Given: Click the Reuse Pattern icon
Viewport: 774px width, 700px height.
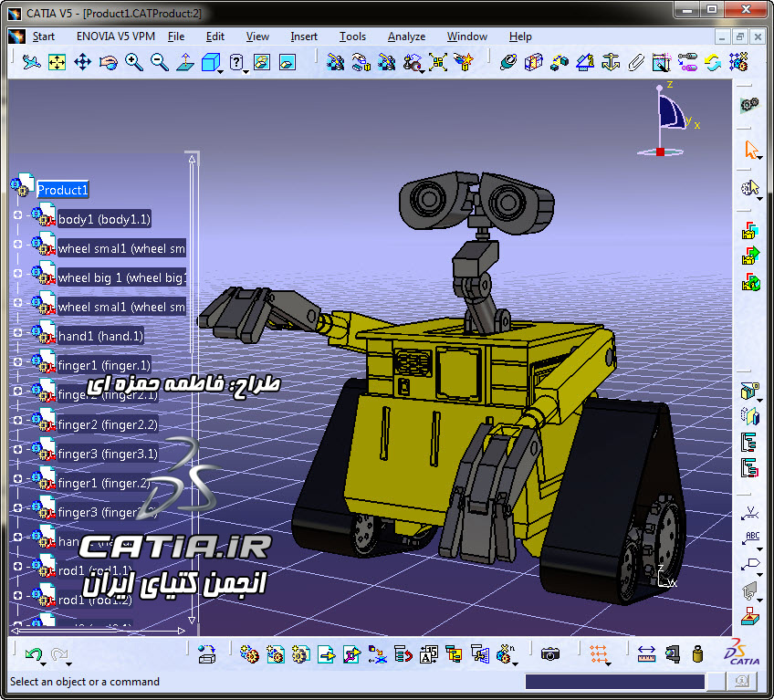Looking at the screenshot, I should coord(738,62).
